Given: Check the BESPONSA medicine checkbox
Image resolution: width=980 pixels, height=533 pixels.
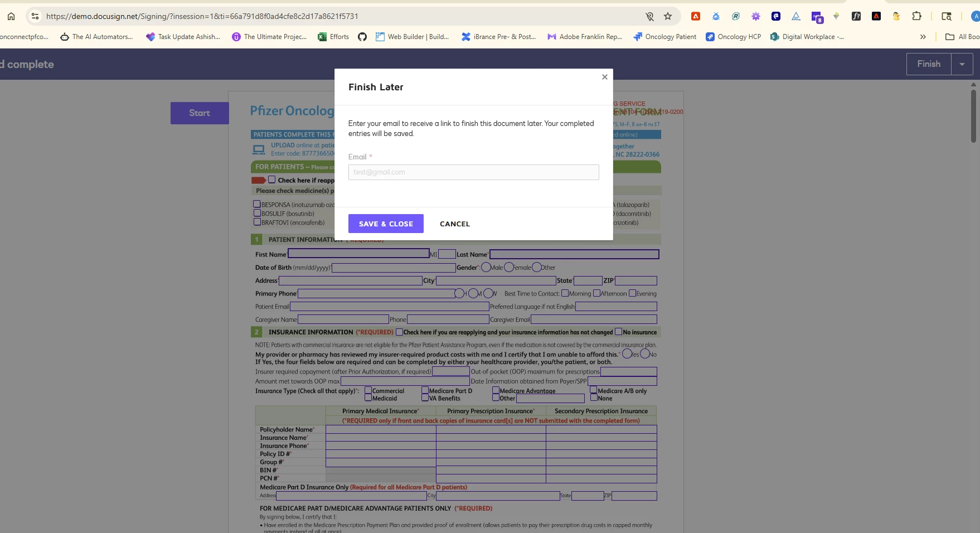Looking at the screenshot, I should (257, 204).
